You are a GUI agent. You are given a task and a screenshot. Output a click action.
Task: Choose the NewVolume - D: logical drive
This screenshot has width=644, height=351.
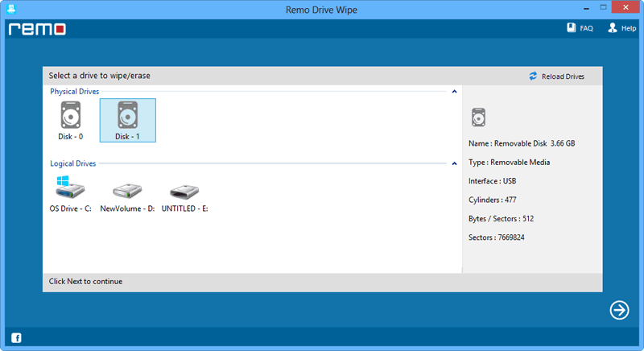coord(127,190)
